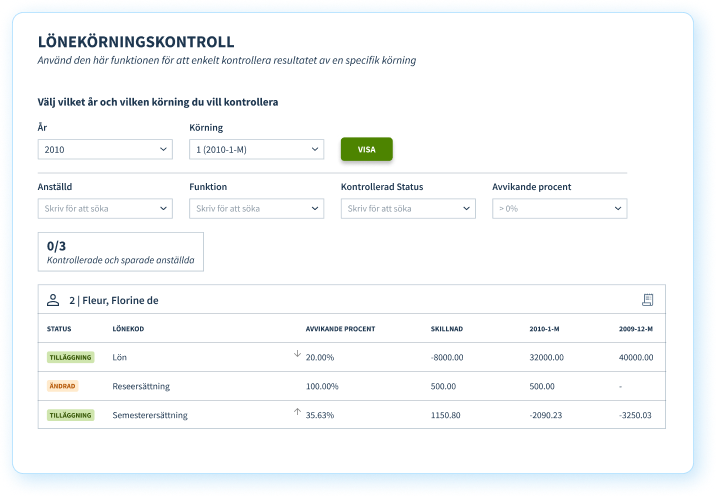This screenshot has height=496, width=716.
Task: Open the Körning dropdown showing 1 (2010-1-M)
Action: [x=257, y=149]
